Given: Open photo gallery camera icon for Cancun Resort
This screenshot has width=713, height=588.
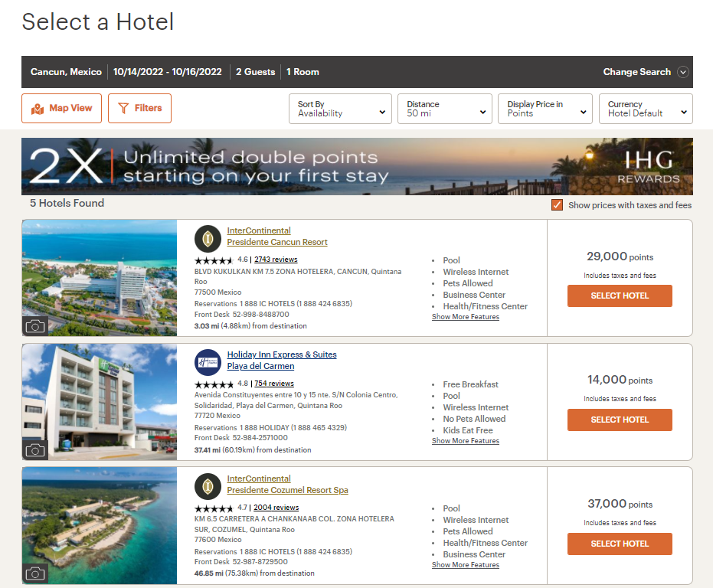Looking at the screenshot, I should pos(35,326).
